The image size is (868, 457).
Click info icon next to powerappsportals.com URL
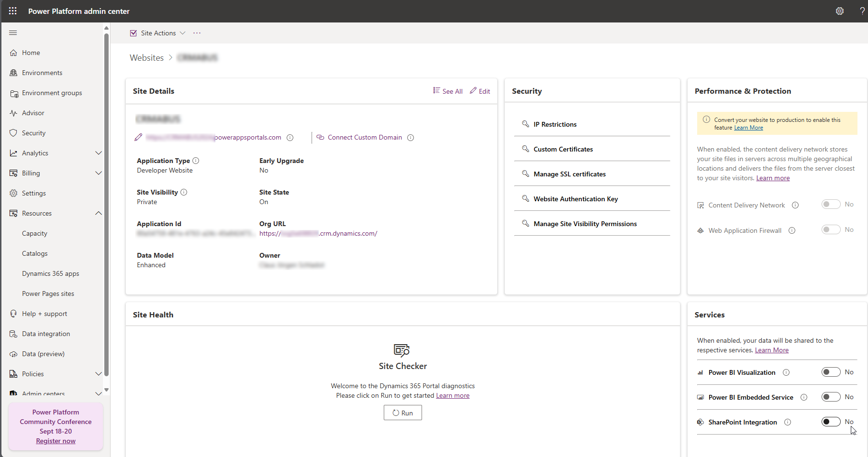point(290,138)
